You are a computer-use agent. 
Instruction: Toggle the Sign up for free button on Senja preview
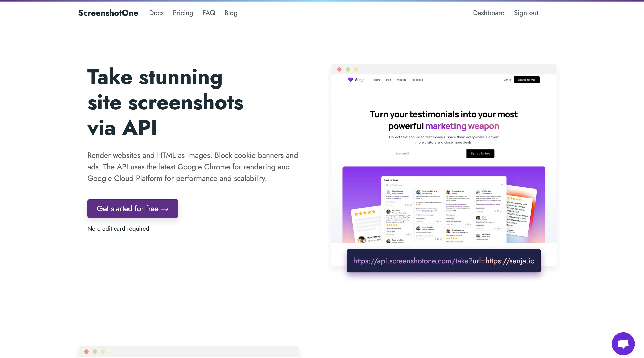[x=527, y=79]
